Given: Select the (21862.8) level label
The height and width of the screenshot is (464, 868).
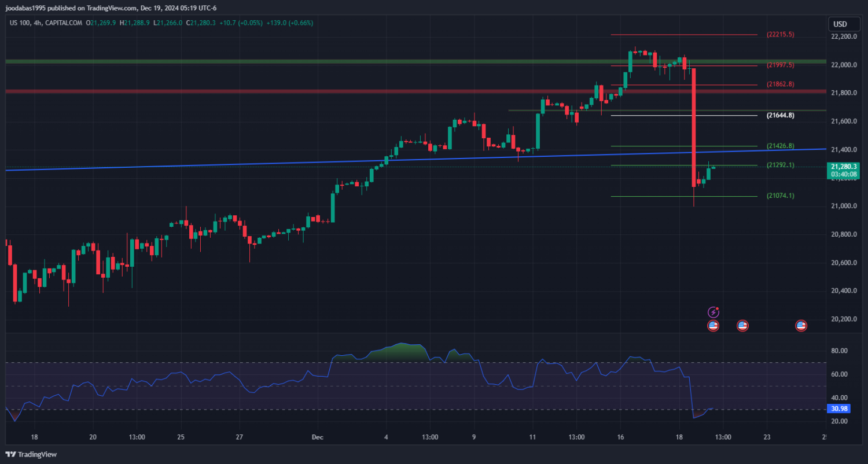Looking at the screenshot, I should pos(780,84).
